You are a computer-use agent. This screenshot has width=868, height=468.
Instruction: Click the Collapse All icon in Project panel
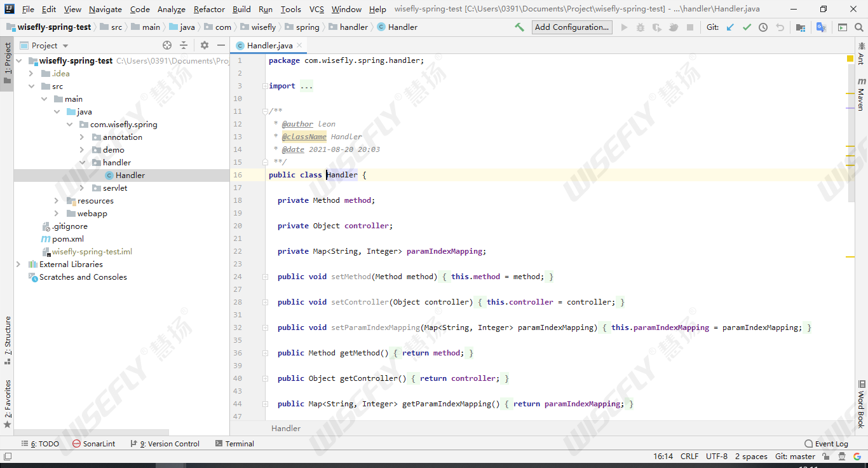point(184,45)
